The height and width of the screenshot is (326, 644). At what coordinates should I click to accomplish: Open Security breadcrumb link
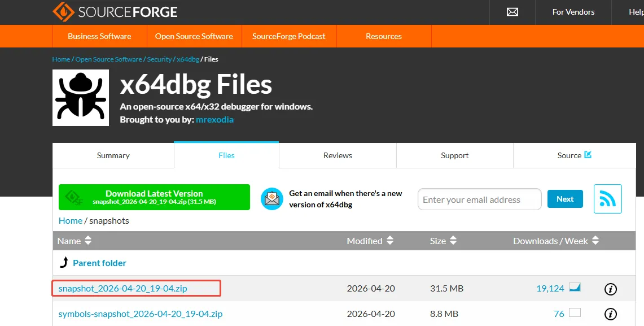[159, 59]
